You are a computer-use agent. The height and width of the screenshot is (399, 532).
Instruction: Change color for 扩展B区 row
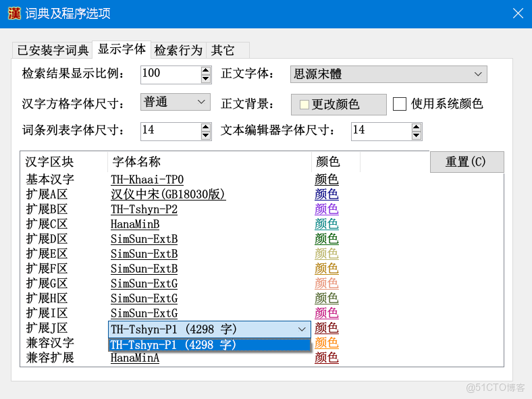tap(327, 209)
